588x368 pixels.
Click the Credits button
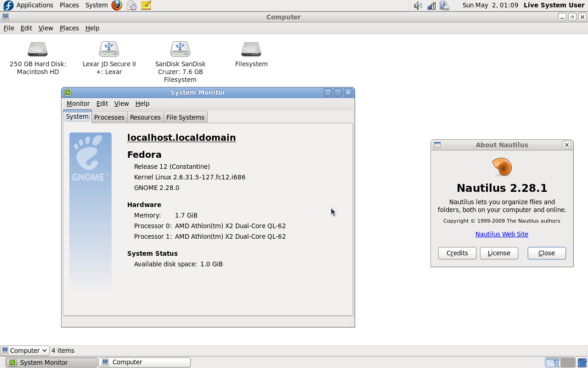457,253
